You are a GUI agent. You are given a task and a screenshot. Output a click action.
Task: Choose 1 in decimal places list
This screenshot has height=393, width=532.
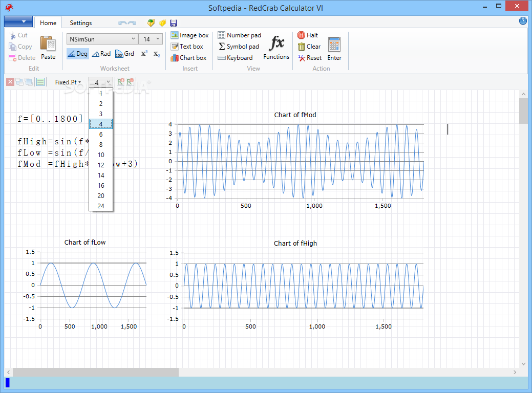pyautogui.click(x=101, y=94)
